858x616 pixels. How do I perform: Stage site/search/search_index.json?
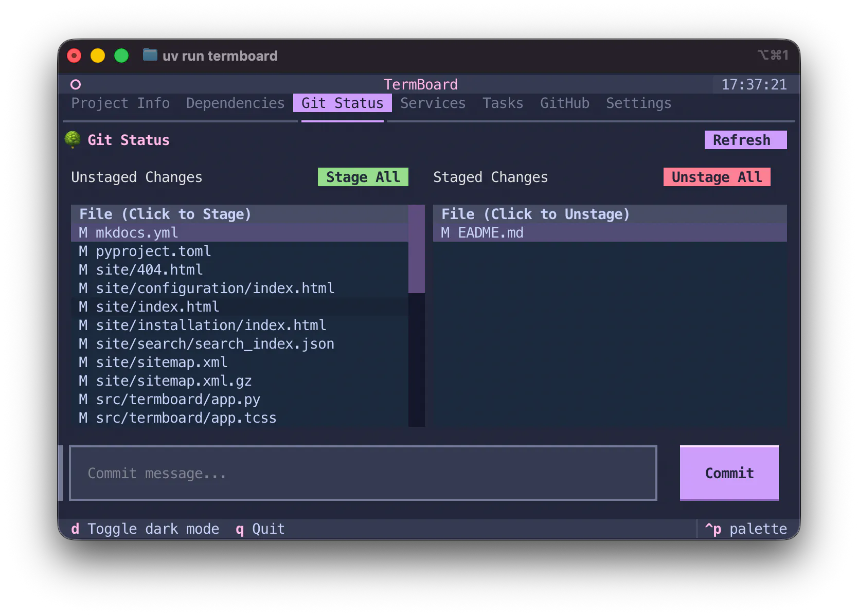(240, 343)
